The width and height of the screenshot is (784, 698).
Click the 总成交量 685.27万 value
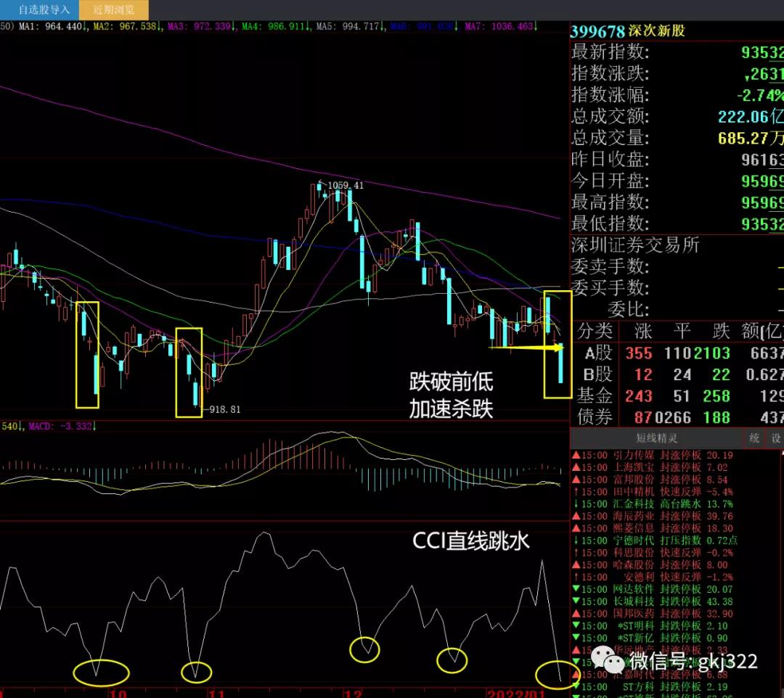click(x=751, y=139)
